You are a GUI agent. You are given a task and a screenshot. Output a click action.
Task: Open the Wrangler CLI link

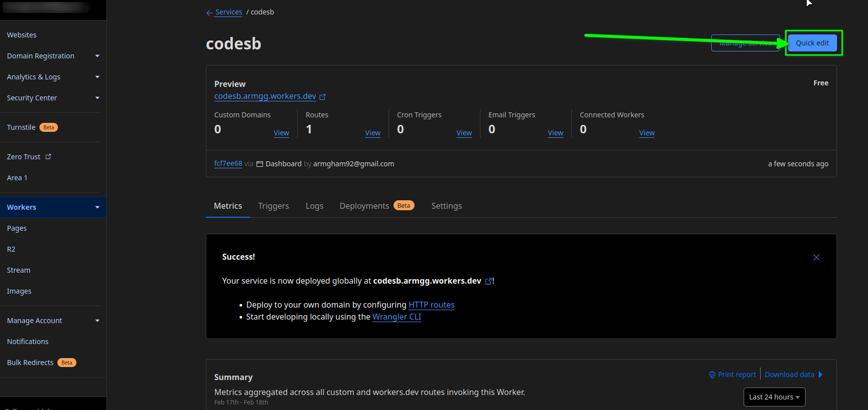point(397,317)
